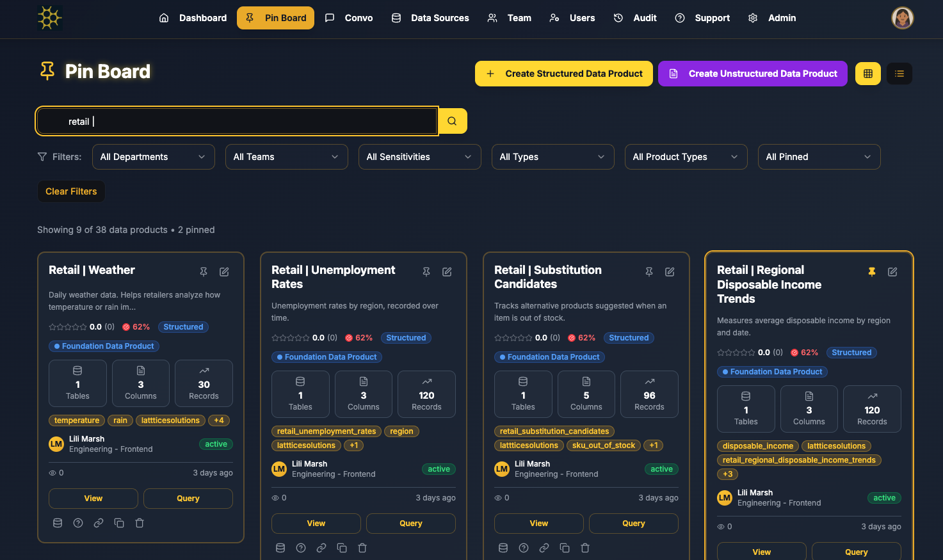Screen dimensions: 943x560
Task: Focus the search field containing "retail"
Action: click(237, 121)
